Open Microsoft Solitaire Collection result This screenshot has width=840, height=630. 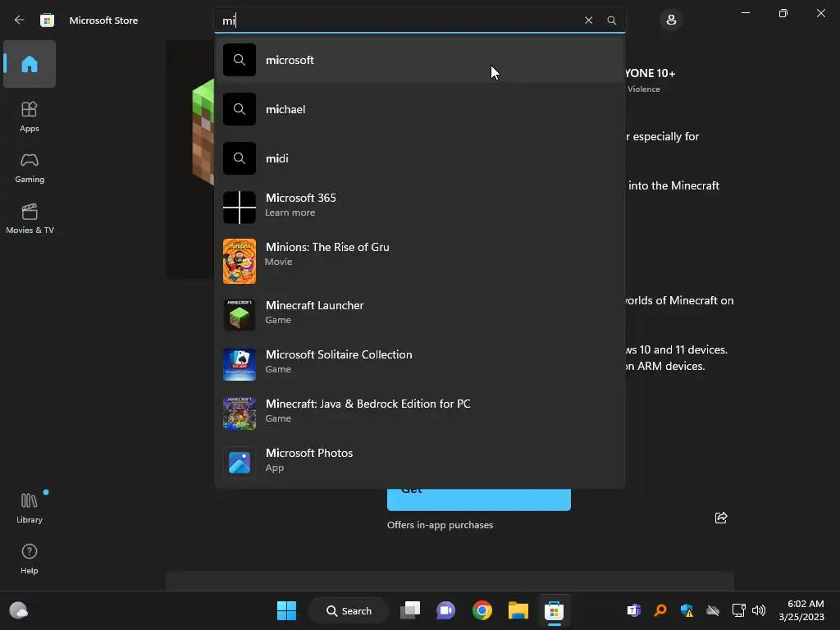tap(419, 362)
